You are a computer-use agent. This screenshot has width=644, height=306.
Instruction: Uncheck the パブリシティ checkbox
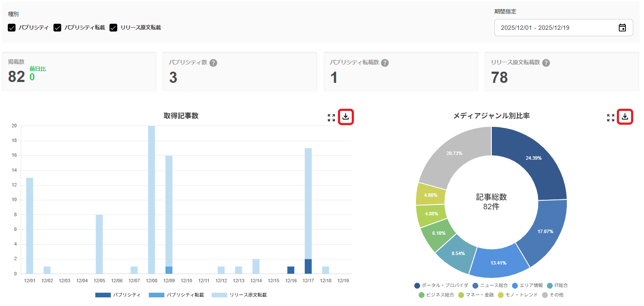point(12,27)
